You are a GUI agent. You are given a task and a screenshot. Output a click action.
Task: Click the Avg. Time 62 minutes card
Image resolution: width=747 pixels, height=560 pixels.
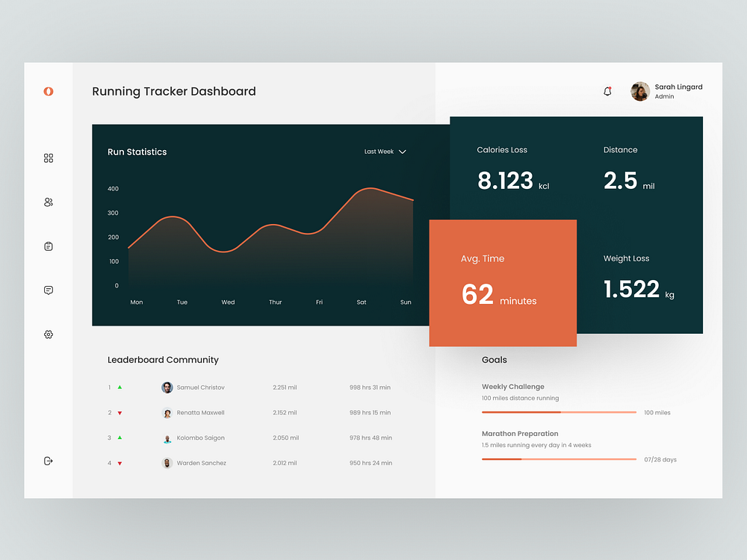[503, 283]
